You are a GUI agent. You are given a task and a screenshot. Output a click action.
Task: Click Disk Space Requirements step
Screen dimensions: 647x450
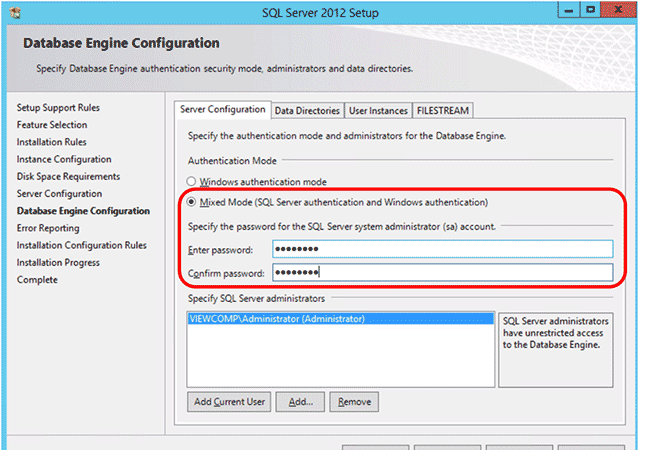point(68,177)
